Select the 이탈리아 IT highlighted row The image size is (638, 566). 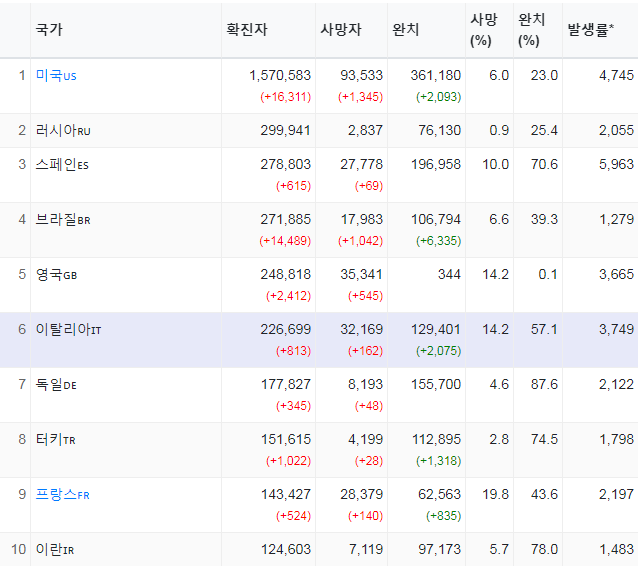click(319, 340)
